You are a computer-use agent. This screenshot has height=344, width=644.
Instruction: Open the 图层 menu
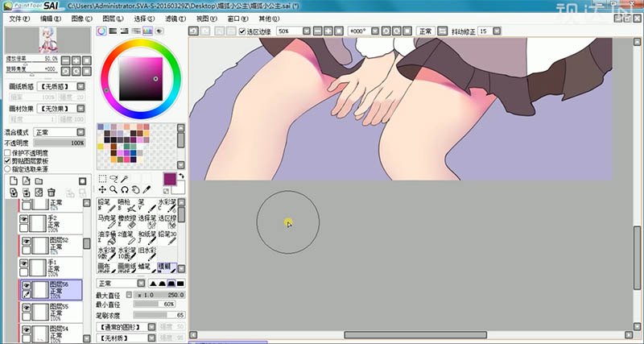coord(113,19)
